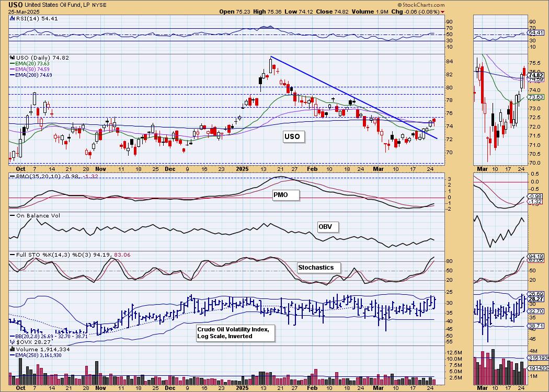549x392 pixels.
Task: Click the 'Close 74.82' header value
Action: (333, 11)
